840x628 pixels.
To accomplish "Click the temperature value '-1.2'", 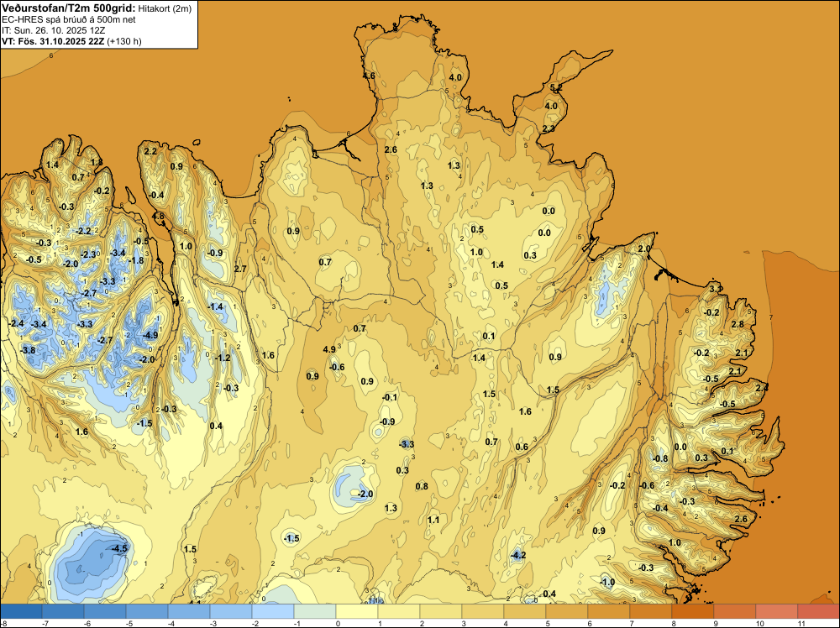I will [223, 358].
